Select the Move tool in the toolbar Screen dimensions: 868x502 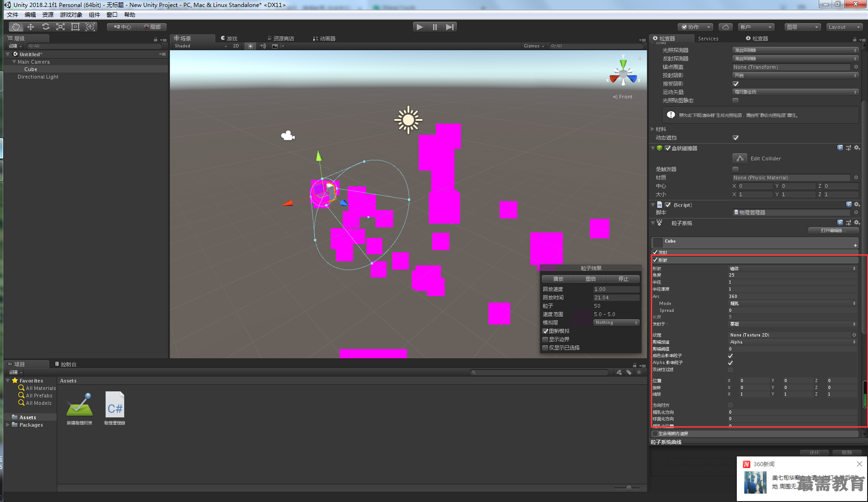pyautogui.click(x=31, y=27)
